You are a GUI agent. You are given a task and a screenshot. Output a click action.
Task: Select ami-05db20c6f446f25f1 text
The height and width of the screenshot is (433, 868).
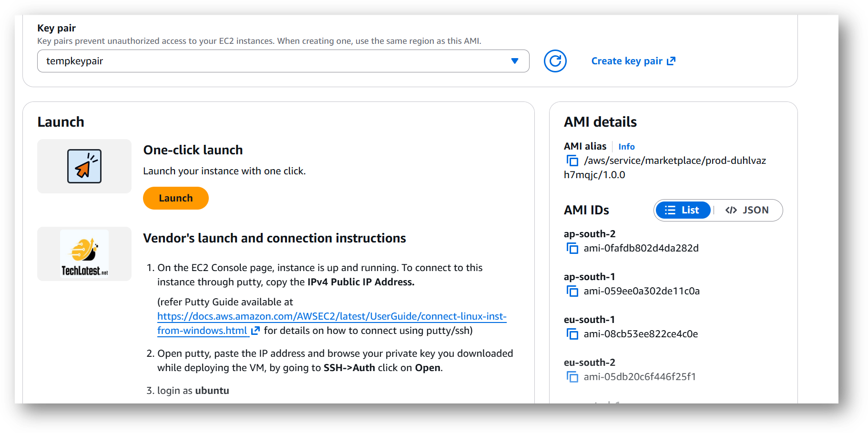pos(640,377)
